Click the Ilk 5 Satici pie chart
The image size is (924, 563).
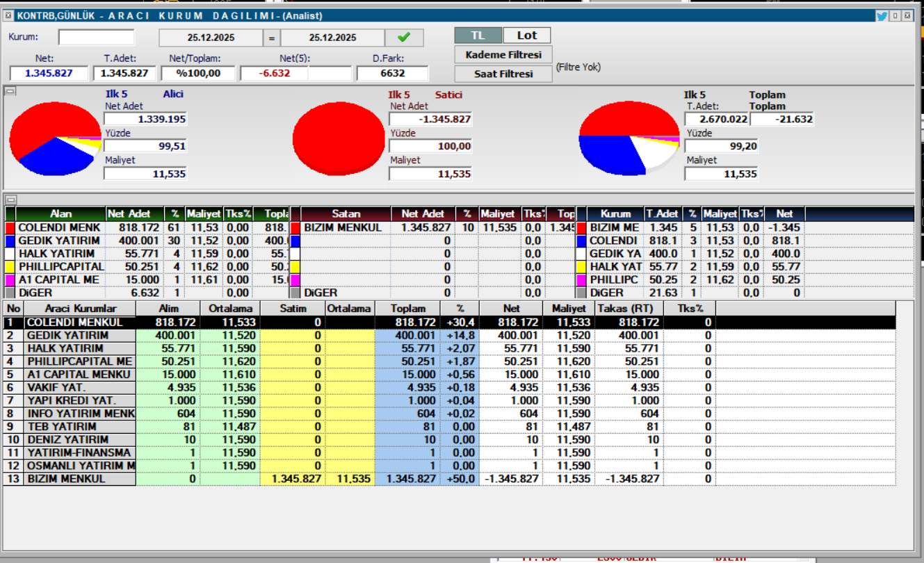339,139
